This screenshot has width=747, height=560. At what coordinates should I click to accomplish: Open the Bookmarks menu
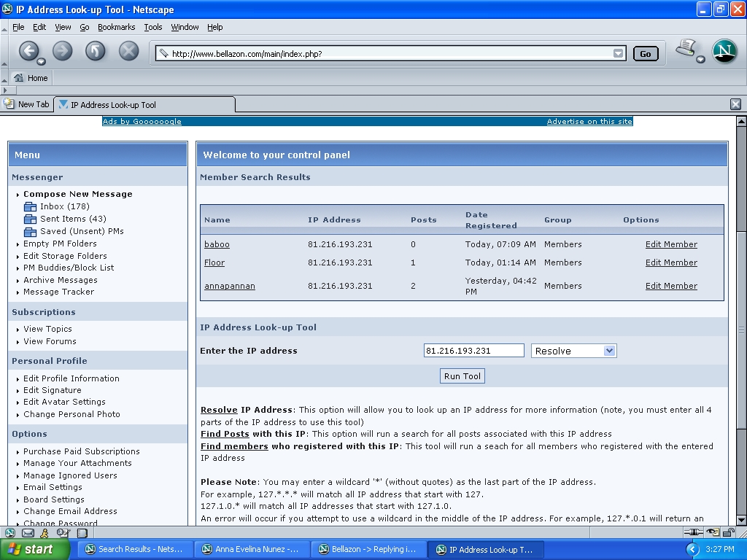coord(116,27)
